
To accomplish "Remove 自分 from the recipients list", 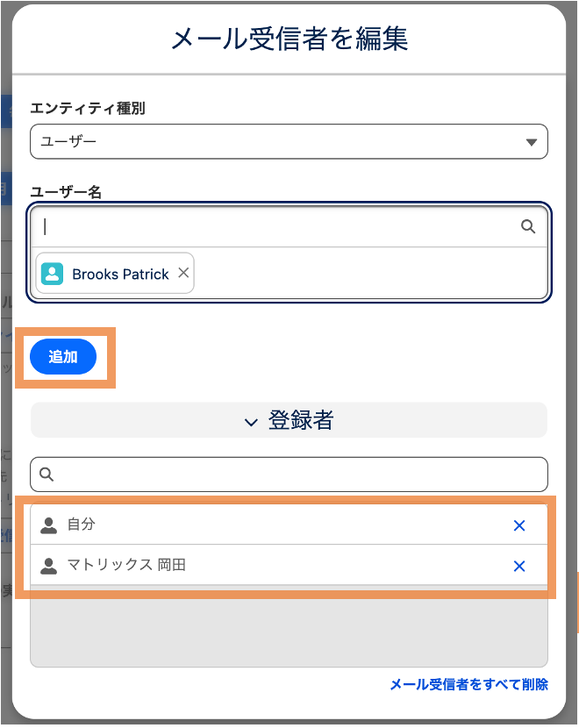I will 519,525.
